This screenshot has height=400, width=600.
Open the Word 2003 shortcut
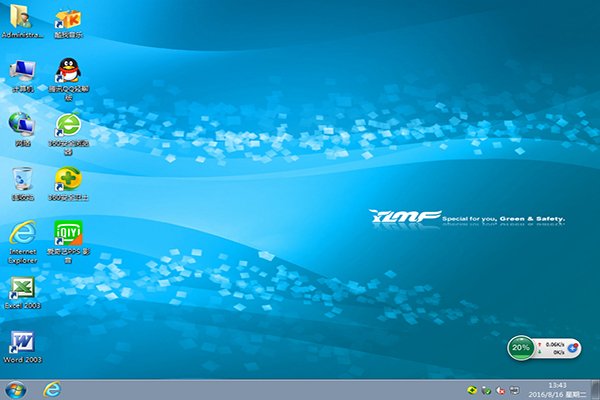point(22,343)
